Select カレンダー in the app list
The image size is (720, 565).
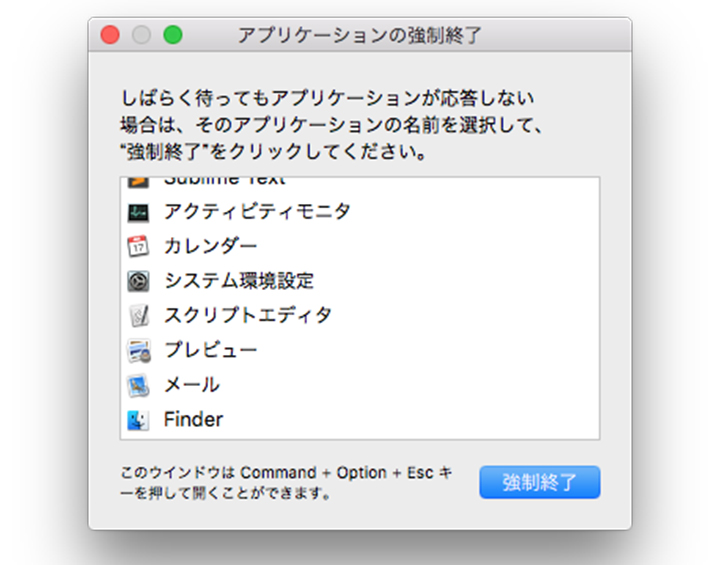[x=360, y=247]
